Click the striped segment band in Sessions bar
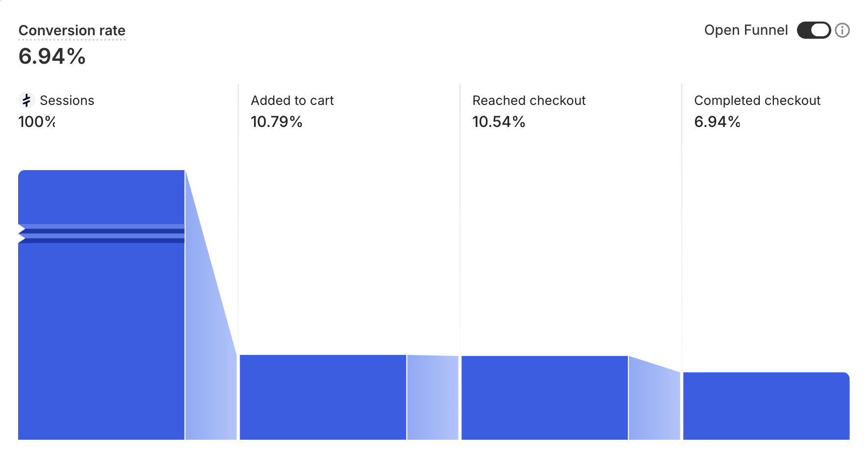Screen dimensions: 868x451 101,234
